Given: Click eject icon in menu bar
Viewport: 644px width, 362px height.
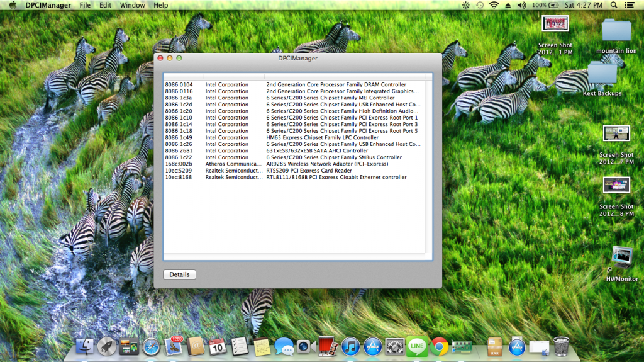Looking at the screenshot, I should point(508,5).
